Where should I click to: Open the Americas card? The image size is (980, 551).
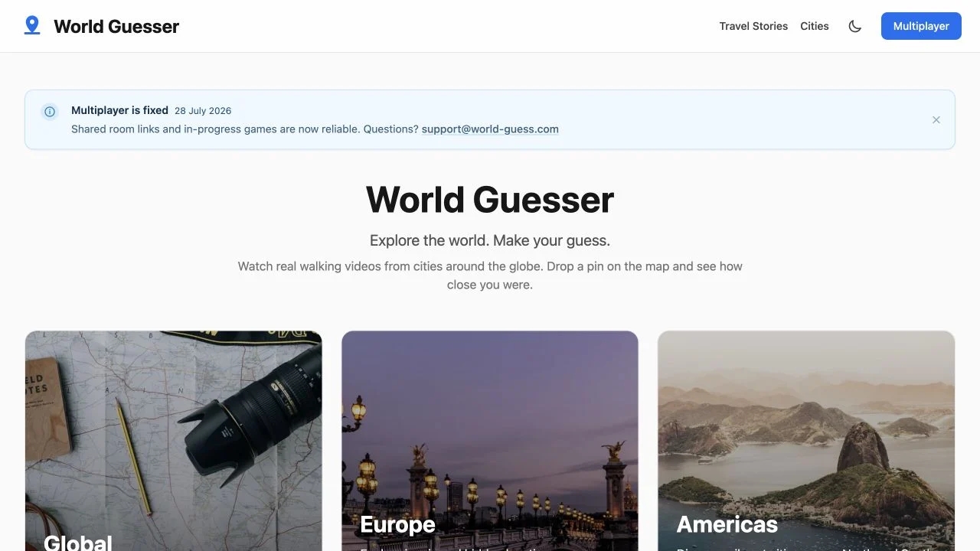[x=806, y=441]
